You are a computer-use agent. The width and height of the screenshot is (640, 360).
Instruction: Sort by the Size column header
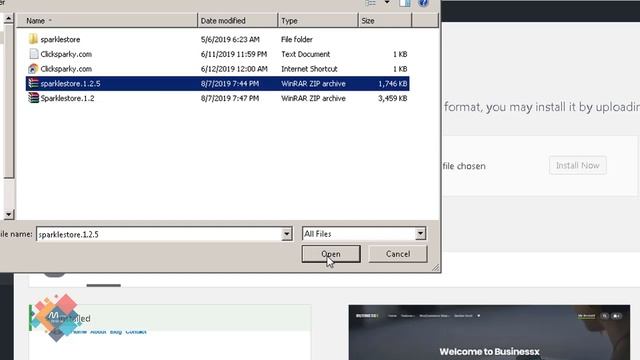coord(385,20)
